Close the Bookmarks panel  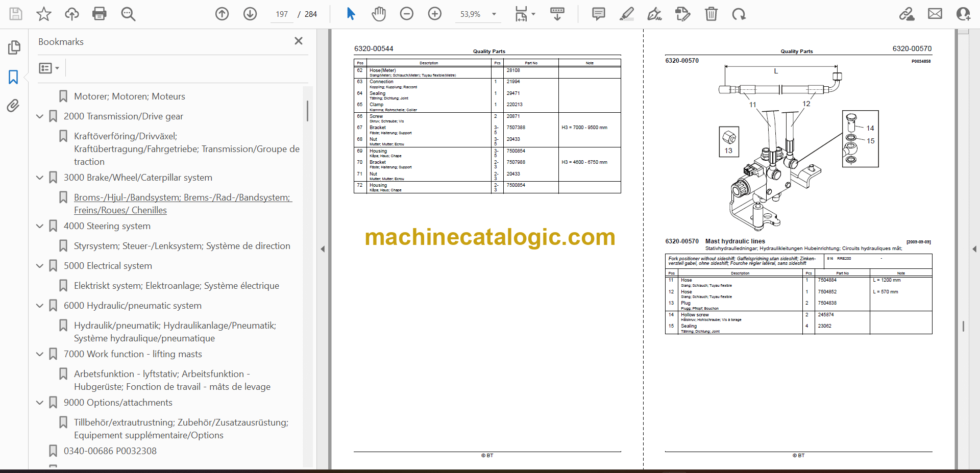tap(299, 41)
